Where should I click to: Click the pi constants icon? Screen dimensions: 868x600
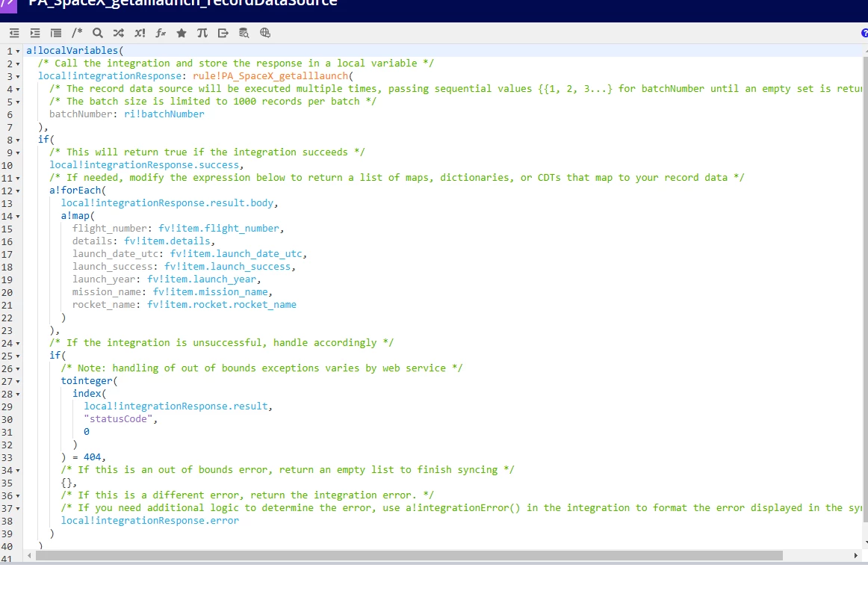pos(202,33)
